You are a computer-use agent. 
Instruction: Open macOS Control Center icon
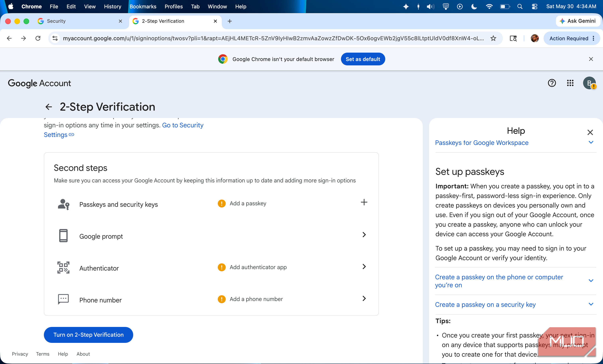pos(534,7)
